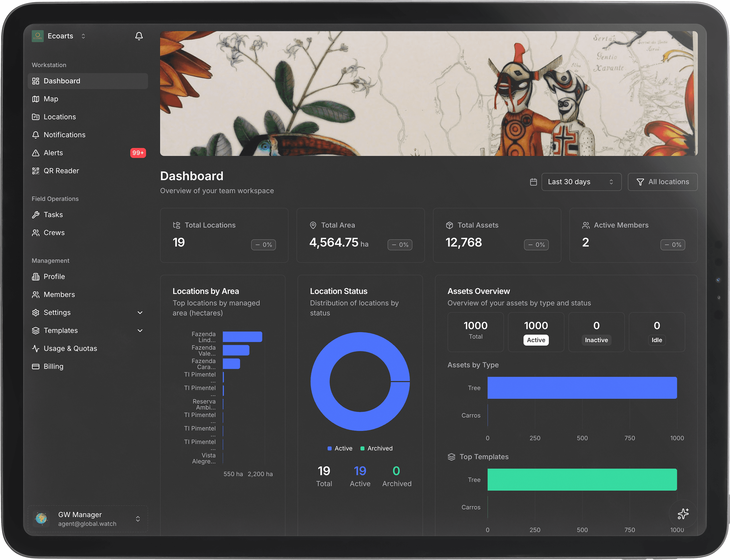
Task: Open the sparkle AI assistant button
Action: coord(683,514)
